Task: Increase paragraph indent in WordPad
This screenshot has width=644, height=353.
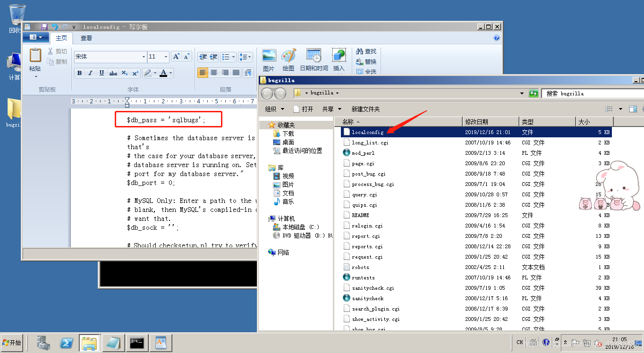Action: [x=214, y=57]
